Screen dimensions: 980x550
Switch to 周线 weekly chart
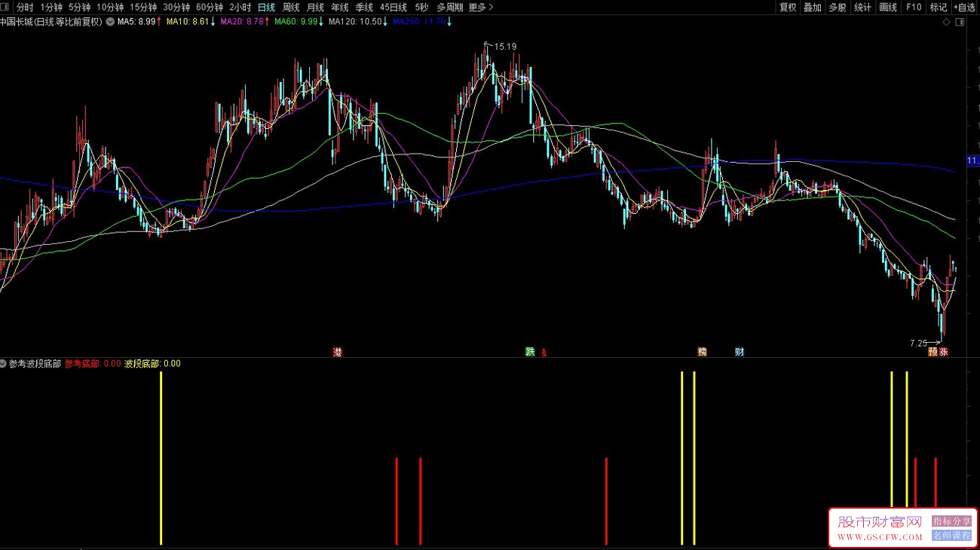point(291,8)
